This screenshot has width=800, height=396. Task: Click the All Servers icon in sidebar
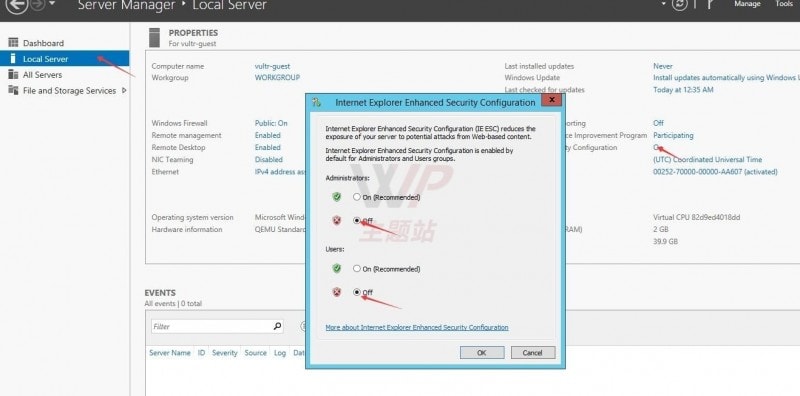[x=13, y=75]
